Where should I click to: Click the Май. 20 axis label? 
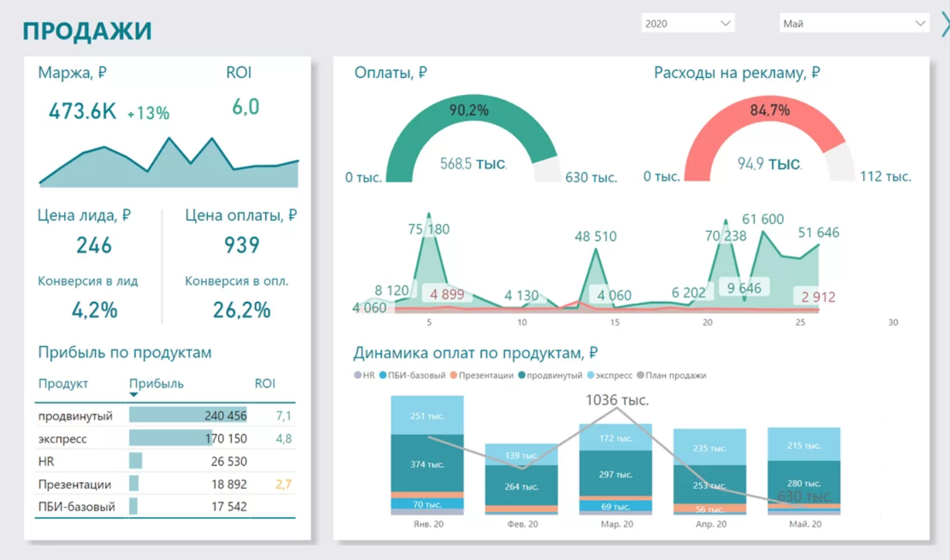coord(804,524)
